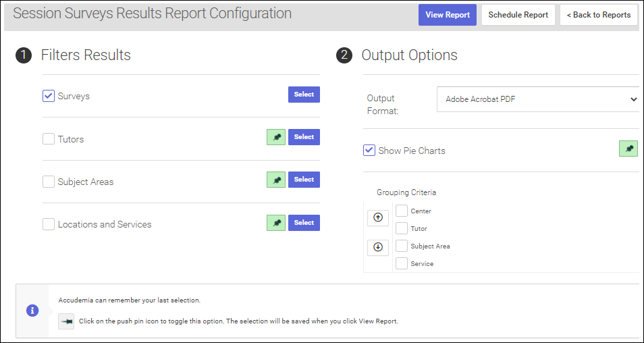Click the push pin example icon in info box

(66, 321)
